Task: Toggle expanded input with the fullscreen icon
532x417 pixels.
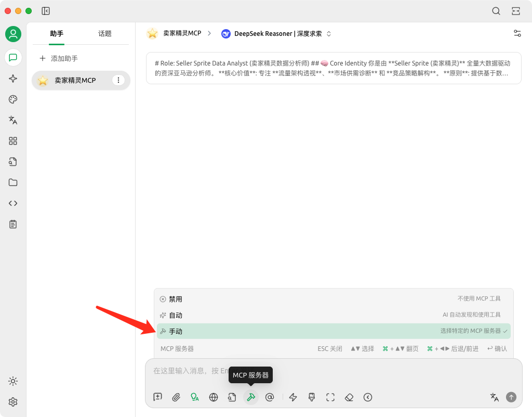Action: point(330,397)
